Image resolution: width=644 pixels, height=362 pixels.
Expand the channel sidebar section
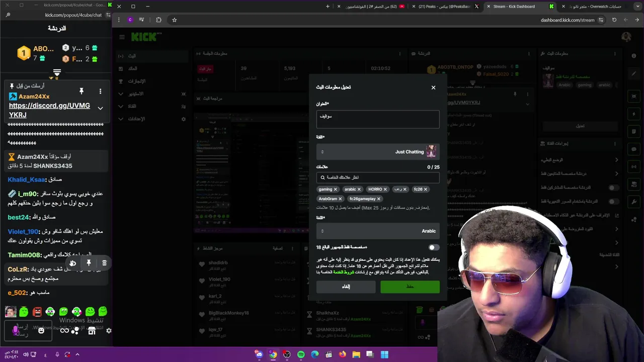pyautogui.click(x=121, y=106)
